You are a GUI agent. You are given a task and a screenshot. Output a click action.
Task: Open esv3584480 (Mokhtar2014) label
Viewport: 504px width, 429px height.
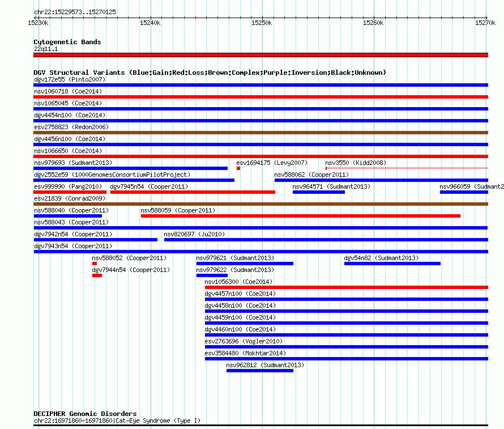pos(245,353)
